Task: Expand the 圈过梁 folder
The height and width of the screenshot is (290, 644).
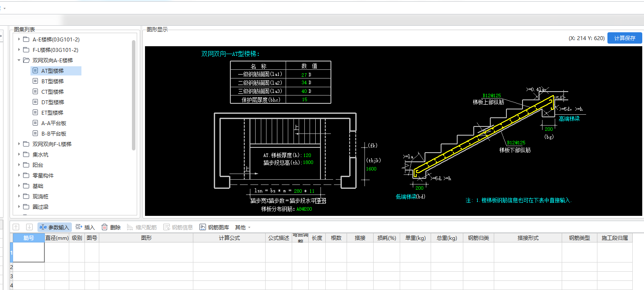Action: click(x=19, y=207)
